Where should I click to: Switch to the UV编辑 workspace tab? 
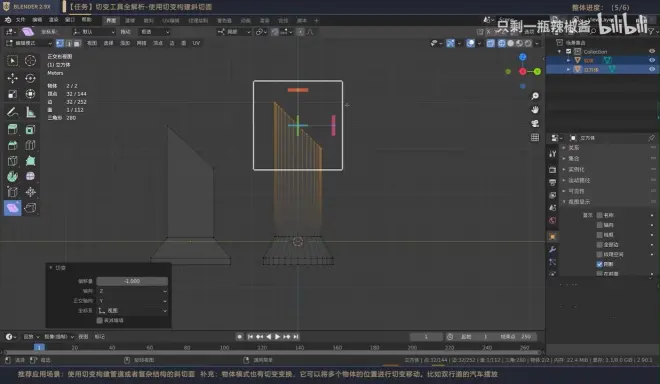coord(171,21)
